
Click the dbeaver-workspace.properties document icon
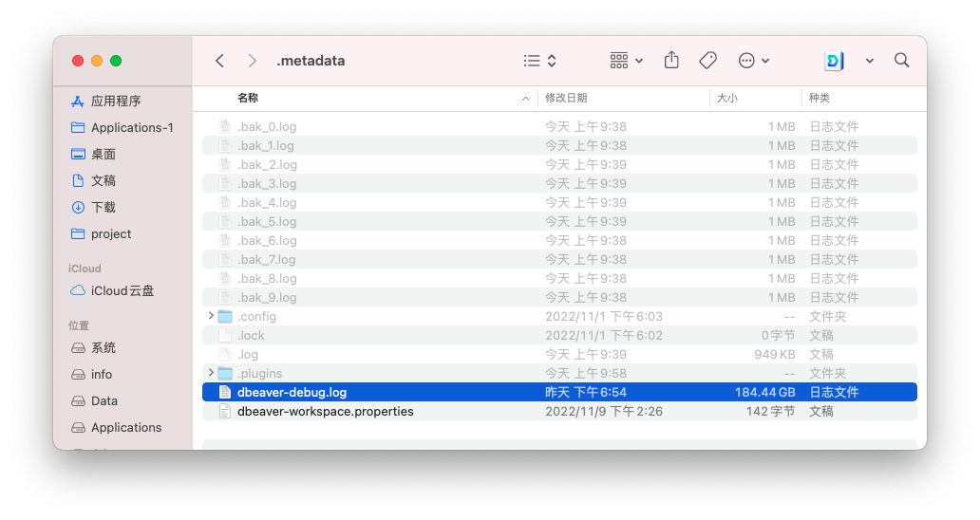tap(225, 412)
